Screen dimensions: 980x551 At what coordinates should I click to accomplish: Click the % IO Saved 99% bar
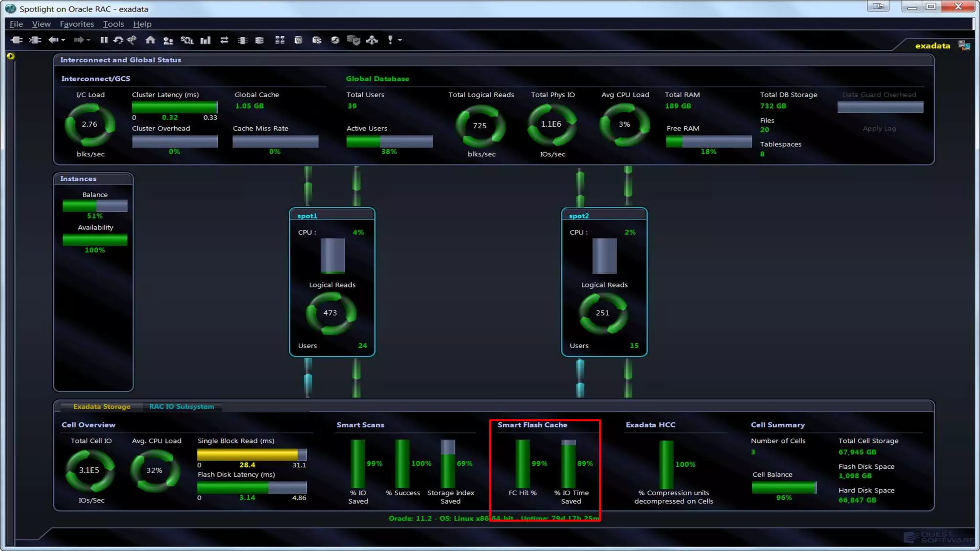(x=358, y=463)
